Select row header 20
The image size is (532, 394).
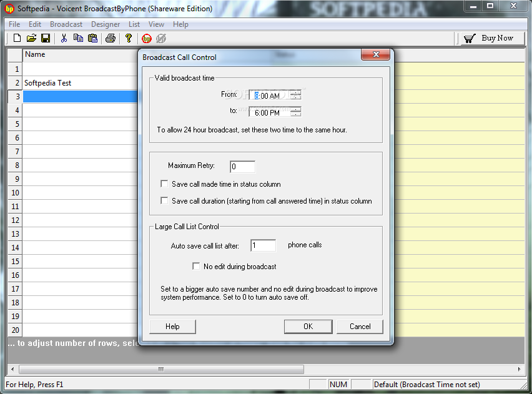coord(15,330)
